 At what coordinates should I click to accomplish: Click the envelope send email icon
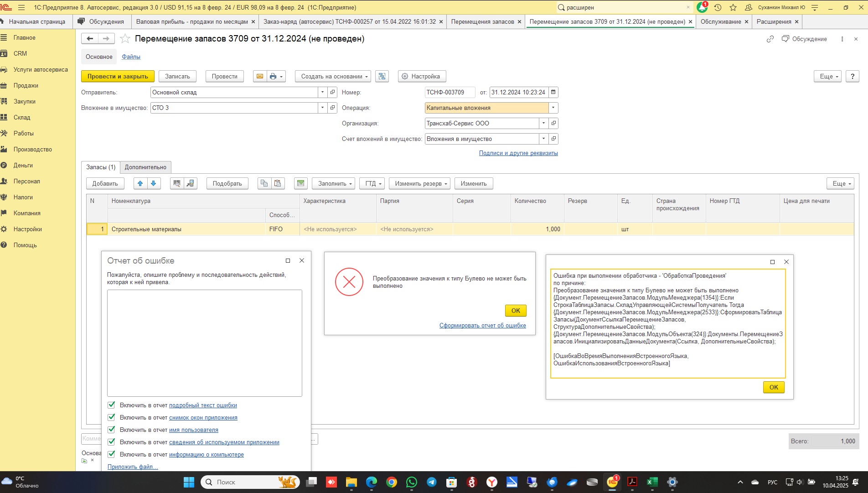[x=260, y=76]
